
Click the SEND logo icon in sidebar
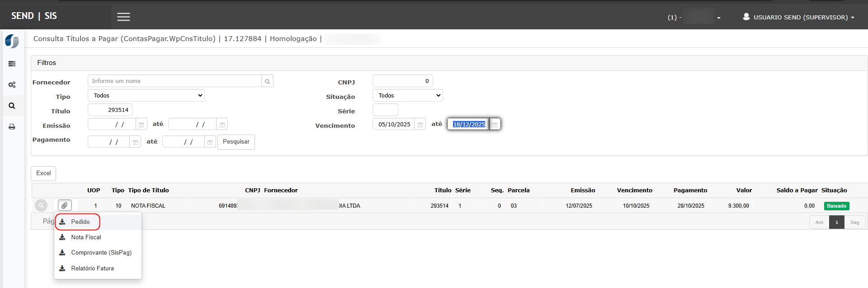pyautogui.click(x=12, y=42)
